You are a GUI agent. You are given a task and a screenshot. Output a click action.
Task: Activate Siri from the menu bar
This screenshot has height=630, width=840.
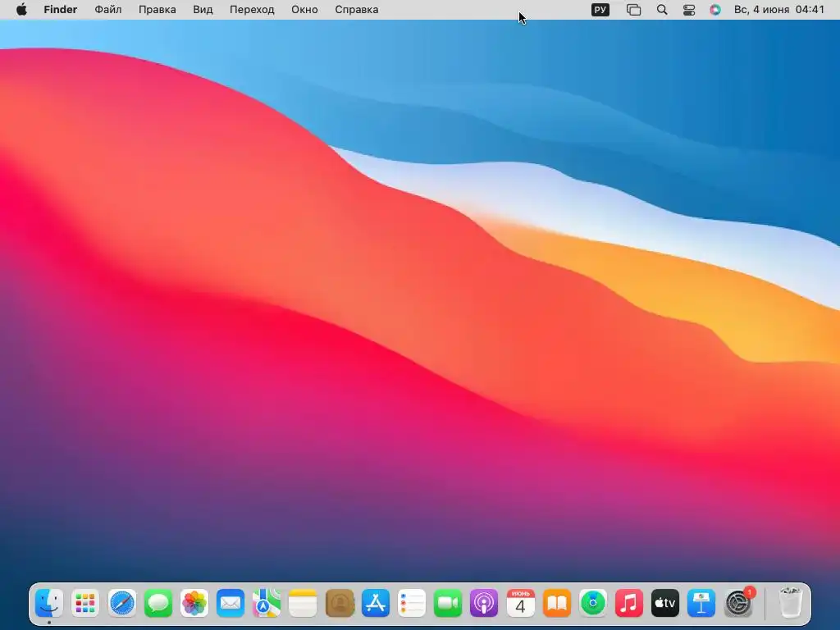(x=715, y=10)
